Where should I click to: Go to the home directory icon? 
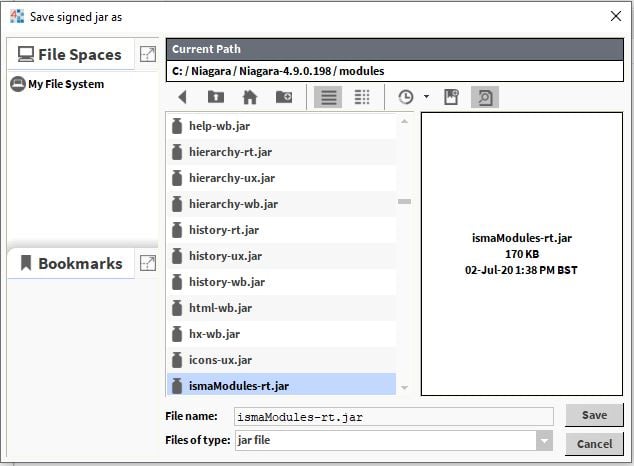[249, 97]
